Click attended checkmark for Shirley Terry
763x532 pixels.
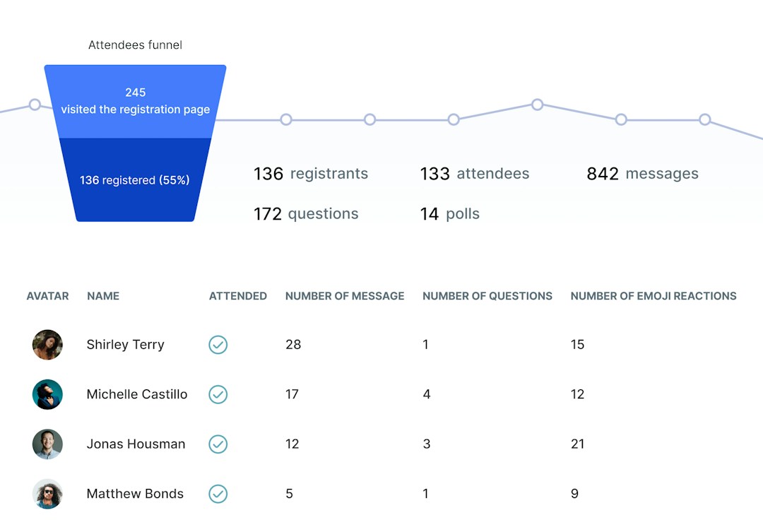click(x=218, y=345)
